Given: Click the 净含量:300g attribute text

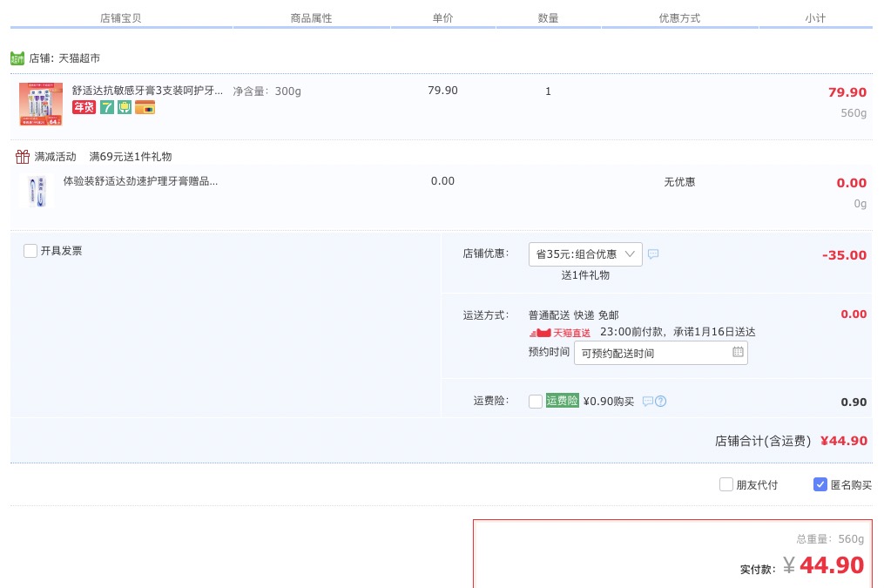Looking at the screenshot, I should pos(267,91).
